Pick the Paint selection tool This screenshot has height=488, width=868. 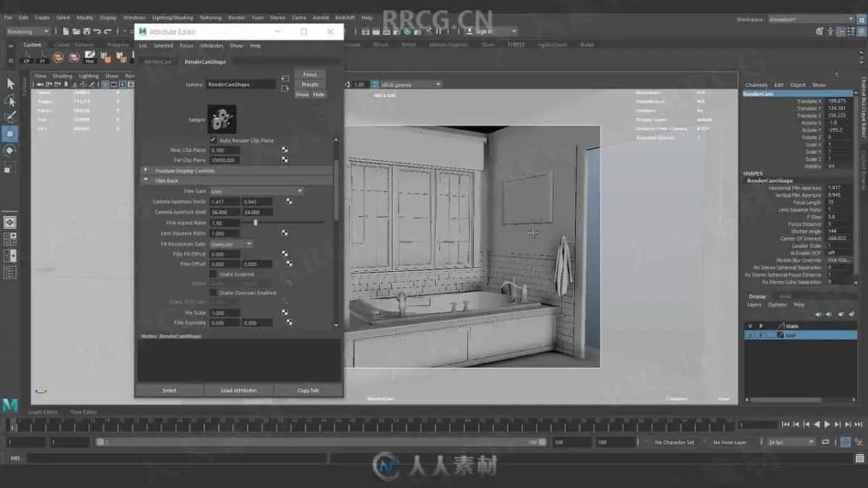point(10,117)
